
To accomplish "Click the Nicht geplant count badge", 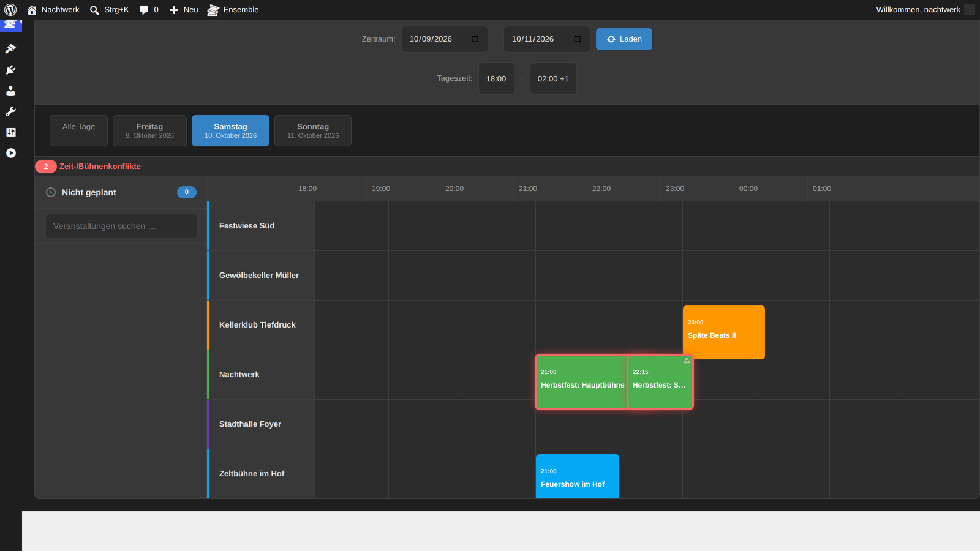I will click(187, 192).
